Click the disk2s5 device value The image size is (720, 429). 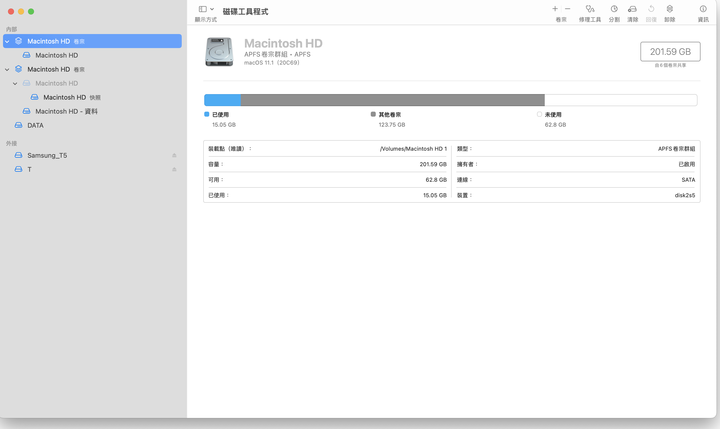click(685, 195)
